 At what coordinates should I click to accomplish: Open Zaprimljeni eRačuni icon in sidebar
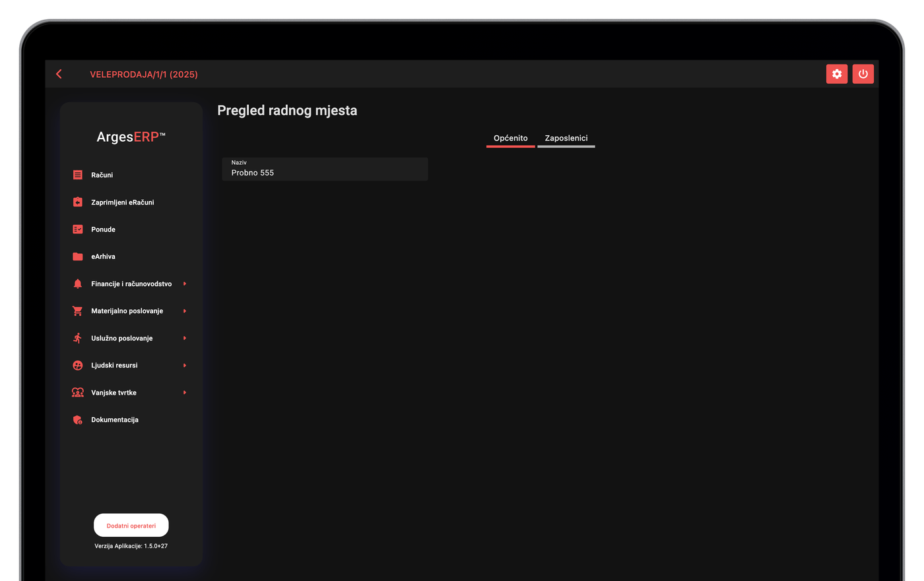pos(78,202)
